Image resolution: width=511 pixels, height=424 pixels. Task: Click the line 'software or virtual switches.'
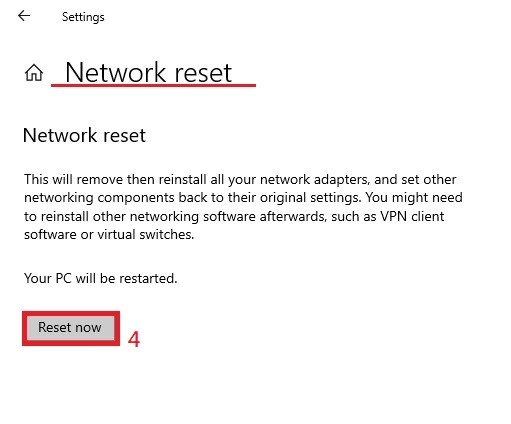coord(109,235)
